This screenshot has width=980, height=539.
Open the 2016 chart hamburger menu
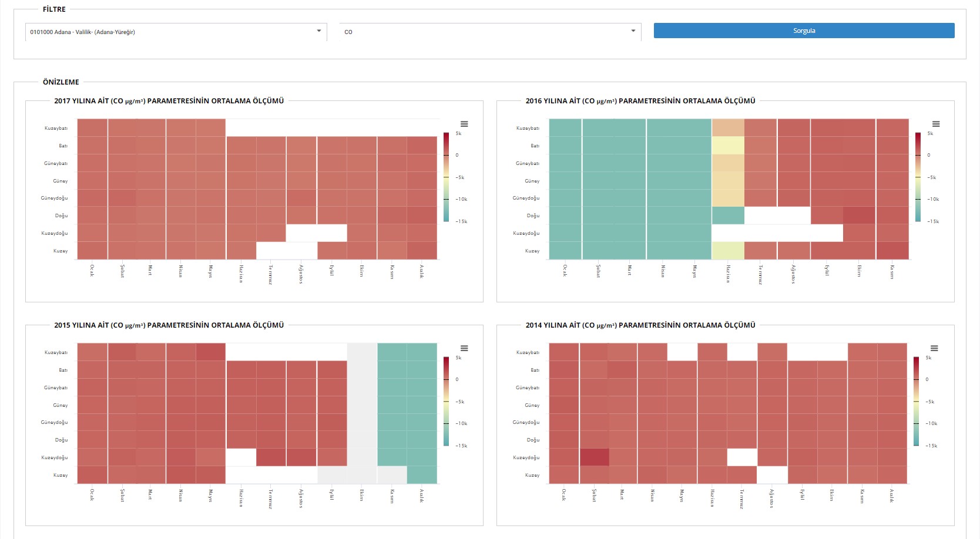tap(936, 124)
